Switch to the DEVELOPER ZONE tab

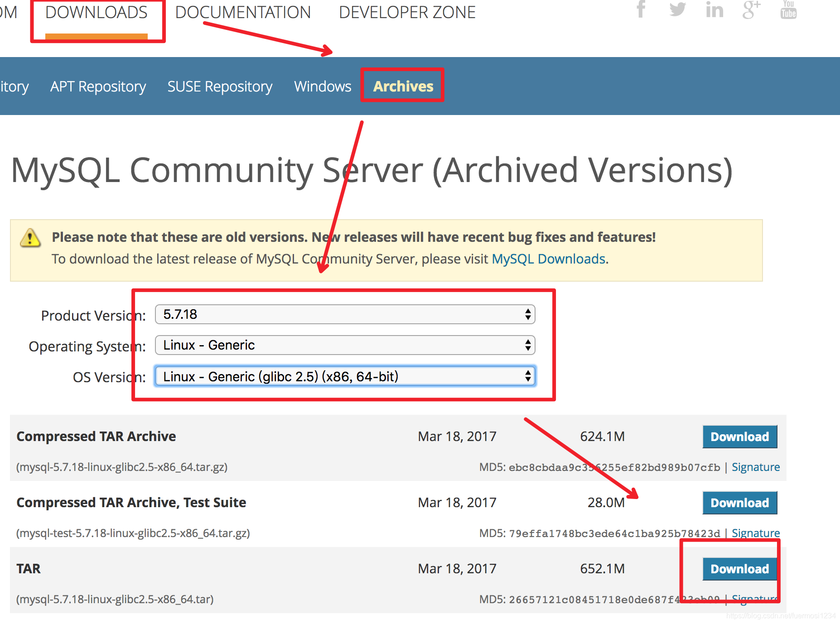tap(407, 12)
